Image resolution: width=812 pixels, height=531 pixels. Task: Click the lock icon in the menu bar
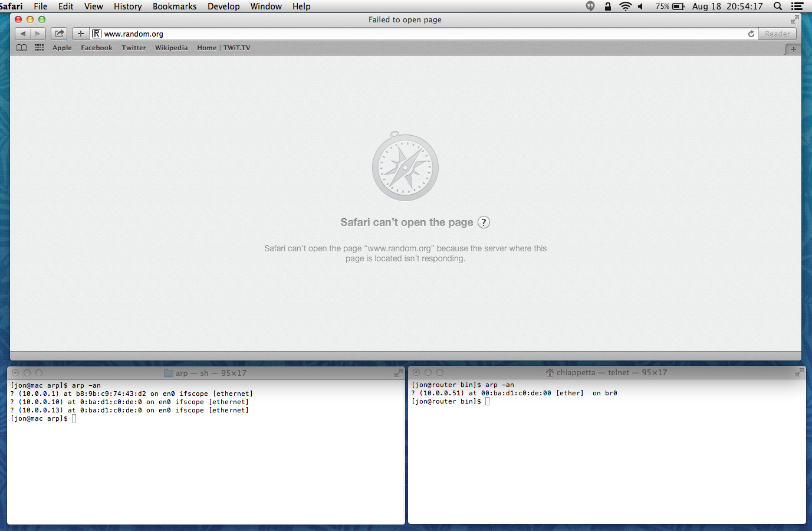607,6
